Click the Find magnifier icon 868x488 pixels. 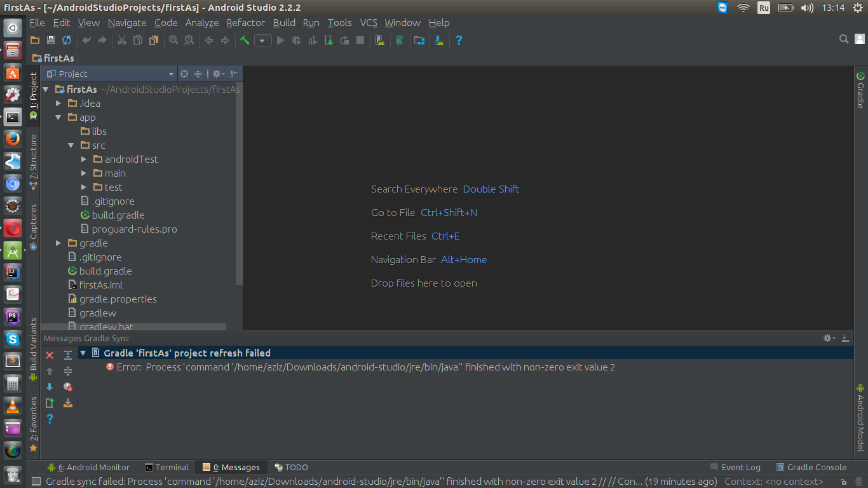click(x=173, y=40)
